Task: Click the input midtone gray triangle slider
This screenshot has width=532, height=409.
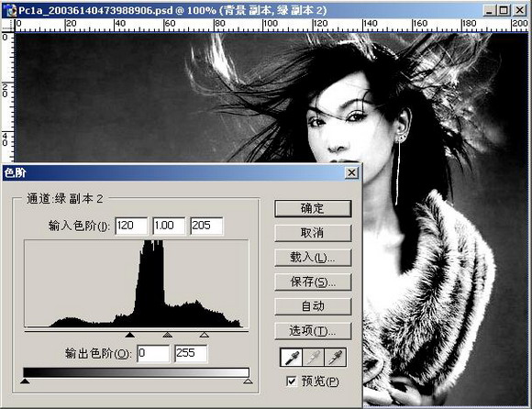Action: tap(167, 335)
